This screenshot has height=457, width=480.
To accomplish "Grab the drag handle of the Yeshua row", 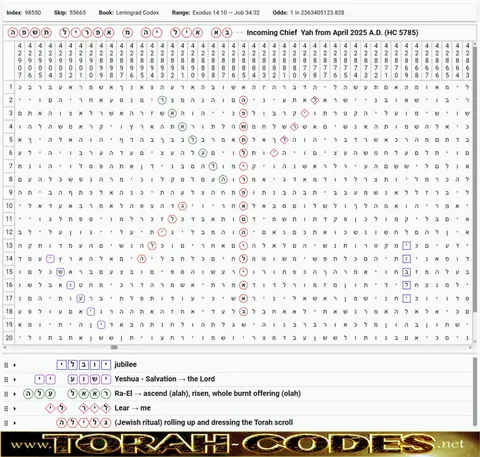I will 6,379.
